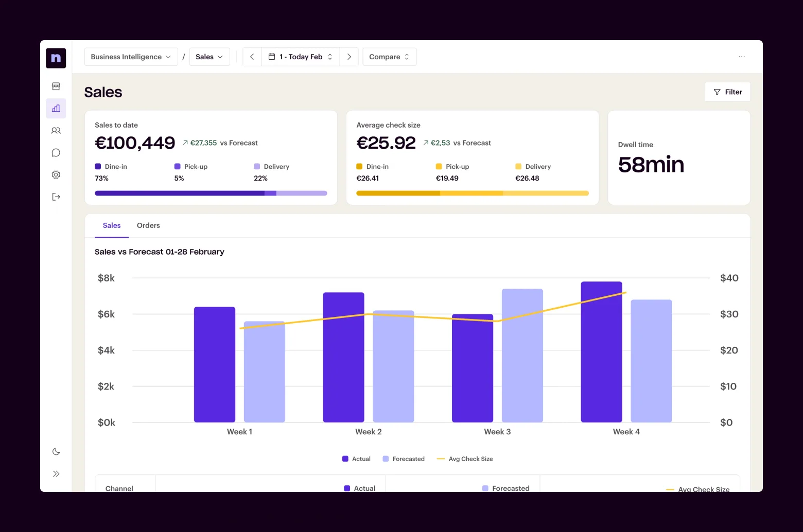Open the people/team sidebar icon
This screenshot has width=803, height=532.
click(x=56, y=131)
